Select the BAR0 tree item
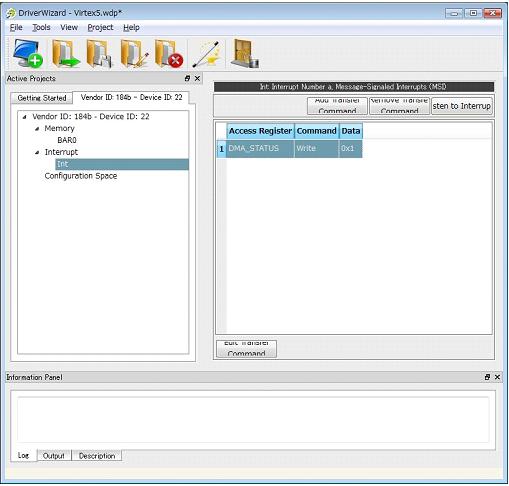509x486 pixels. pos(67,140)
